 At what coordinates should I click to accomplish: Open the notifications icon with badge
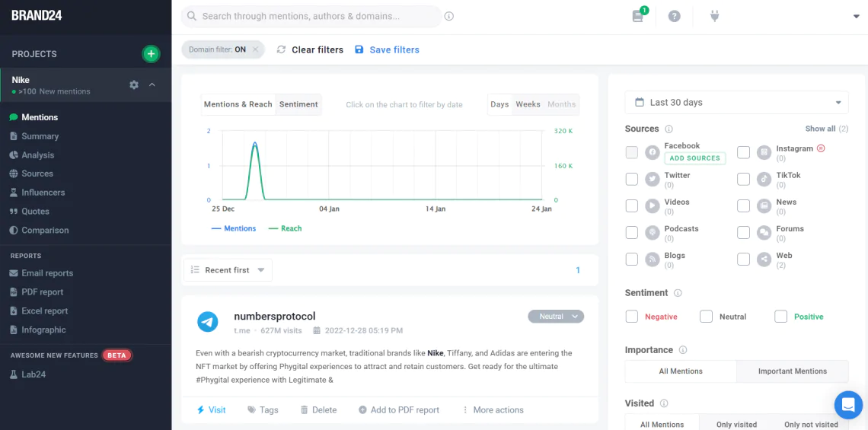[x=638, y=16]
